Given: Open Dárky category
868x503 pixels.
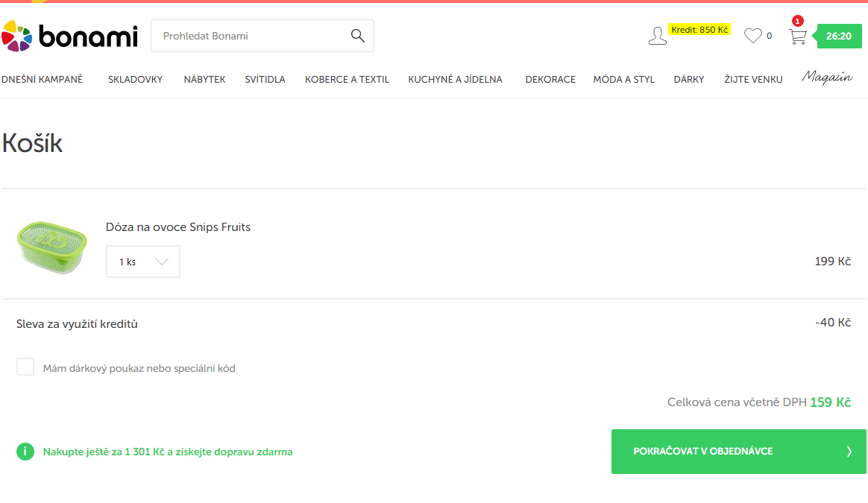Looking at the screenshot, I should [x=688, y=79].
